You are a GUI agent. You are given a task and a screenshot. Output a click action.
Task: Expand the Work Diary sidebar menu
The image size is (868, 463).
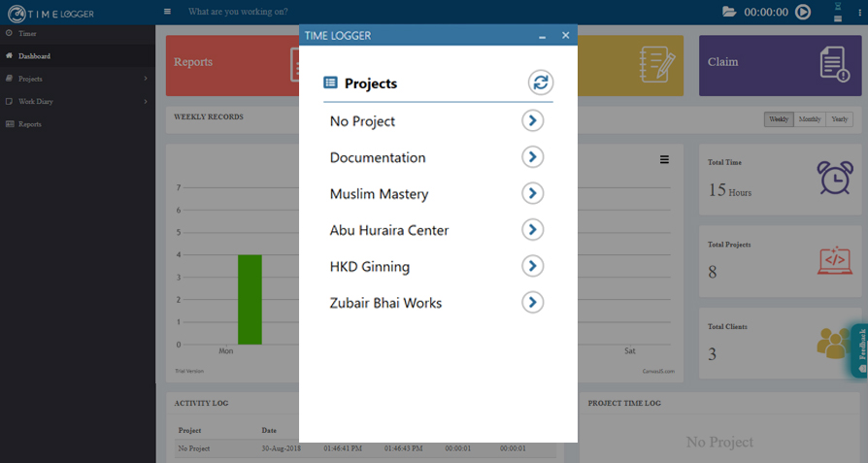pos(78,101)
